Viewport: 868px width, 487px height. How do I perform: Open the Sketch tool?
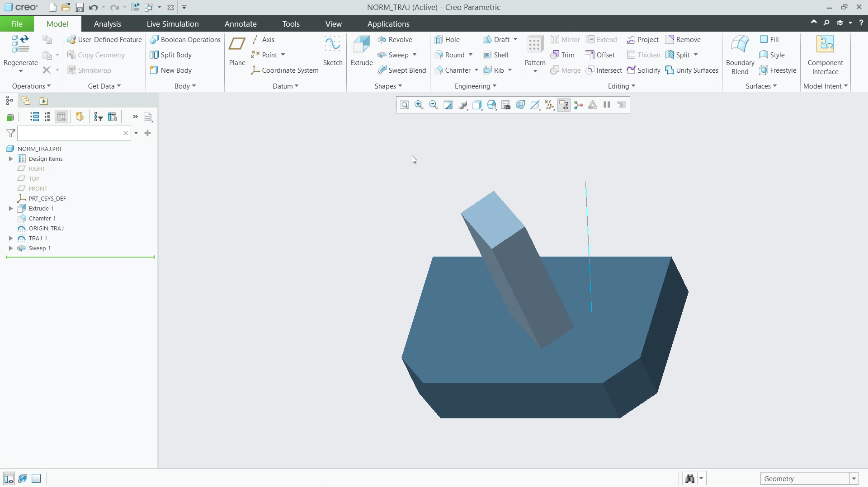click(x=333, y=51)
